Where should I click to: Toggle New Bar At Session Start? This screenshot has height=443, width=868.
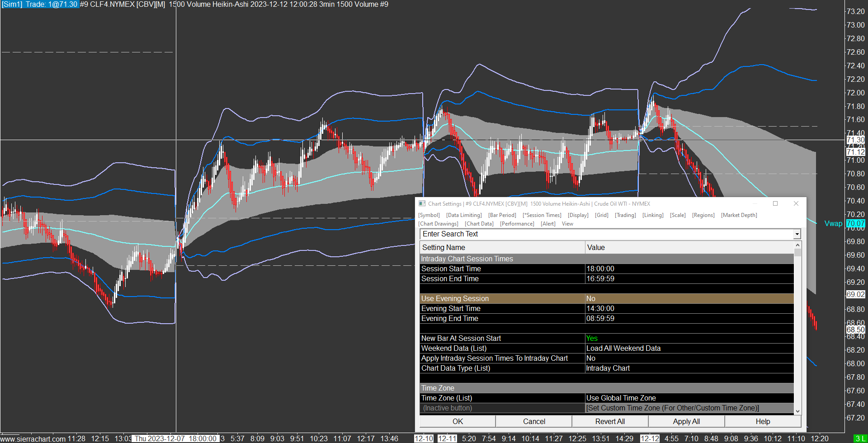pos(689,339)
